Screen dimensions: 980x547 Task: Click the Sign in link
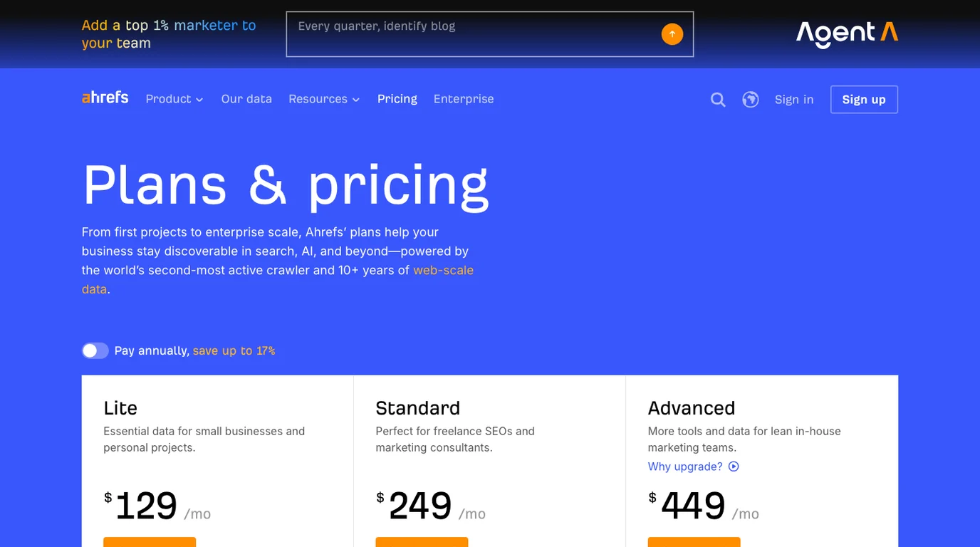pyautogui.click(x=794, y=100)
